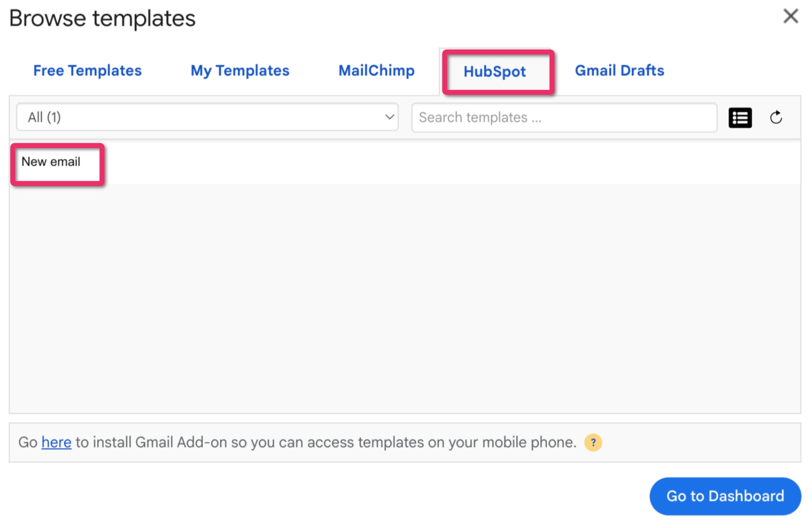Click the yellow help question mark icon
The width and height of the screenshot is (812, 528).
[593, 443]
